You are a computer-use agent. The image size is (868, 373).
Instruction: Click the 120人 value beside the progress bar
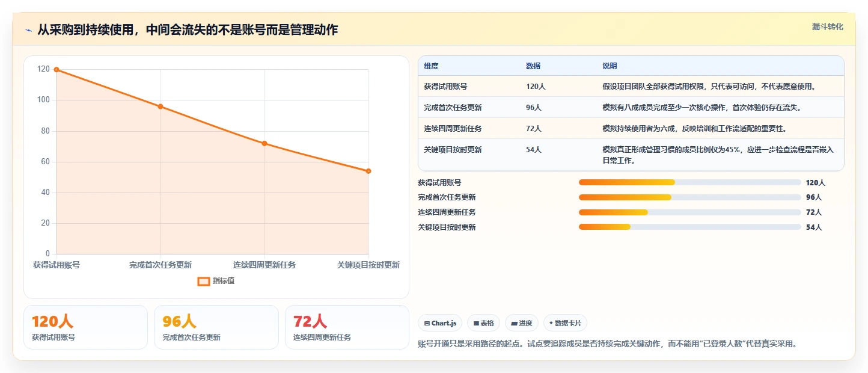tap(816, 182)
